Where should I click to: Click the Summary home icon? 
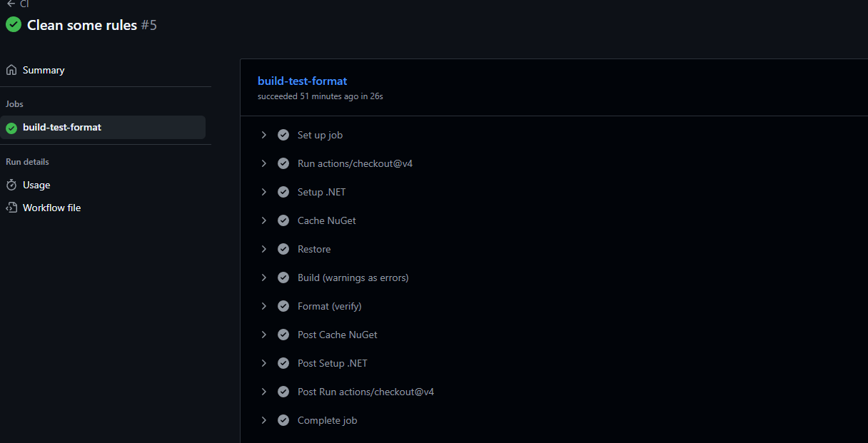11,70
